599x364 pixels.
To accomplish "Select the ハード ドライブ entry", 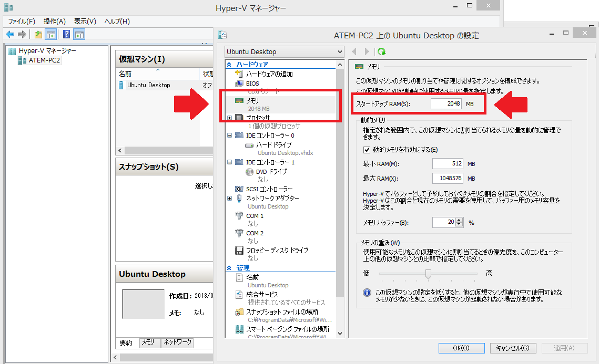I will click(x=273, y=144).
